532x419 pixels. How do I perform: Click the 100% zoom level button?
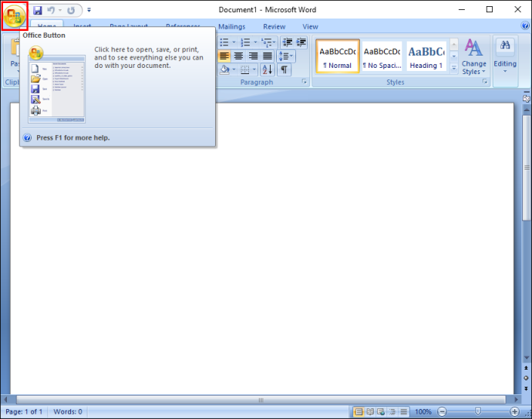point(423,412)
